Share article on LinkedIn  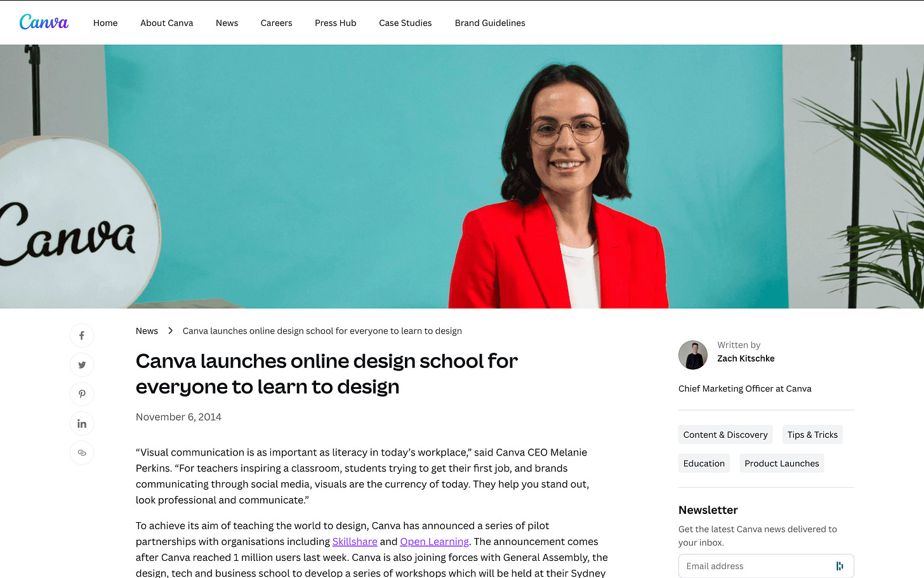82,423
